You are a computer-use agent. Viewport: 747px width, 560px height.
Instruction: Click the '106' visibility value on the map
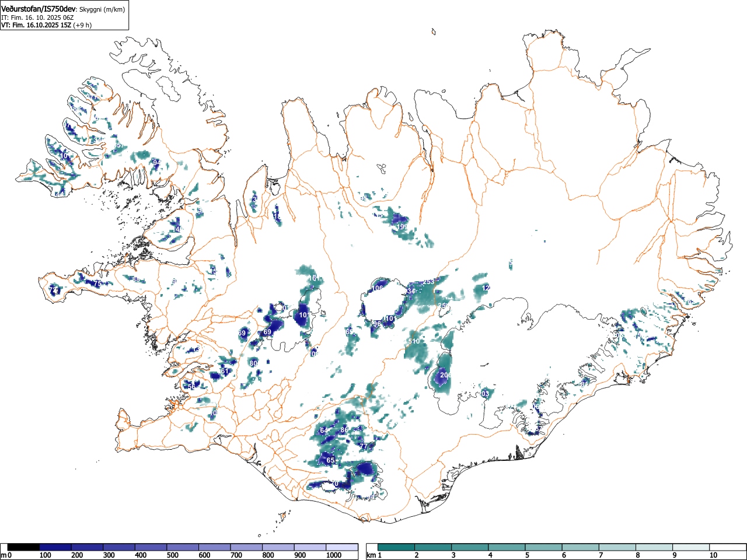coord(378,288)
